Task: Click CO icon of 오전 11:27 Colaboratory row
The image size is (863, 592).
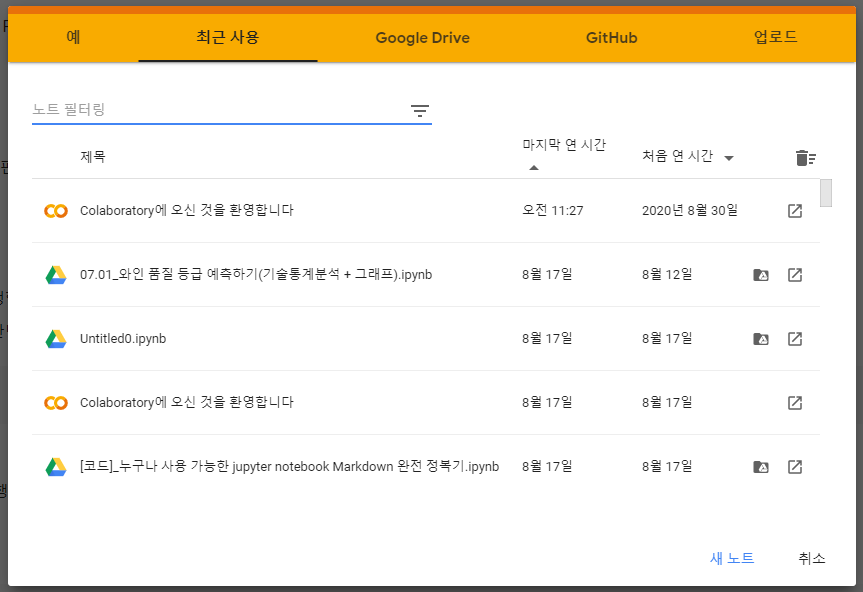Action: tap(56, 211)
